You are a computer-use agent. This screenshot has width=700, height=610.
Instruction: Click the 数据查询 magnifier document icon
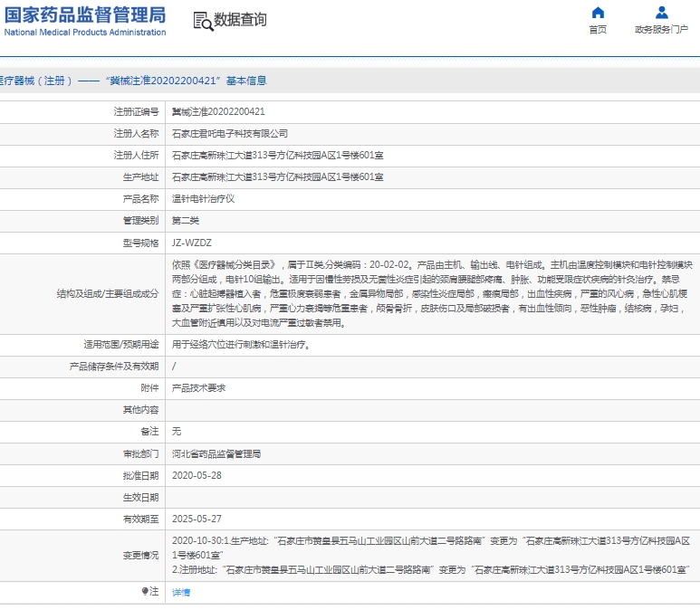[203, 21]
